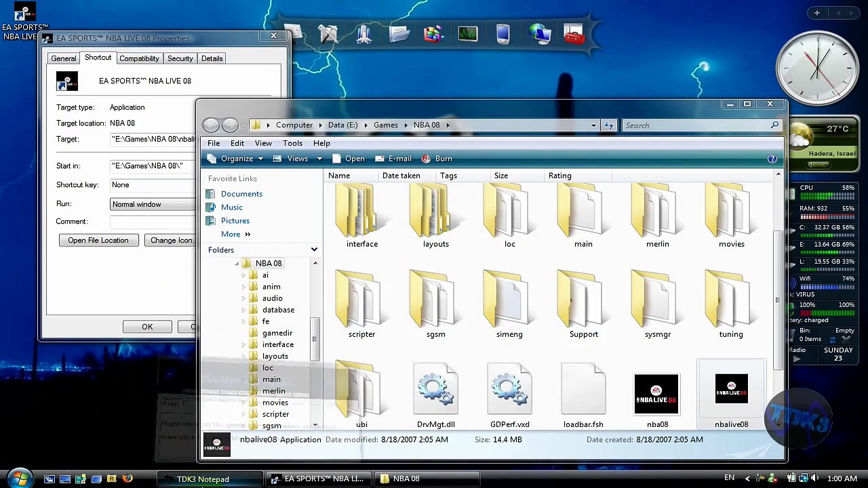The image size is (868, 488).
Task: Click the mobile phone icon in the dock
Action: click(x=502, y=33)
